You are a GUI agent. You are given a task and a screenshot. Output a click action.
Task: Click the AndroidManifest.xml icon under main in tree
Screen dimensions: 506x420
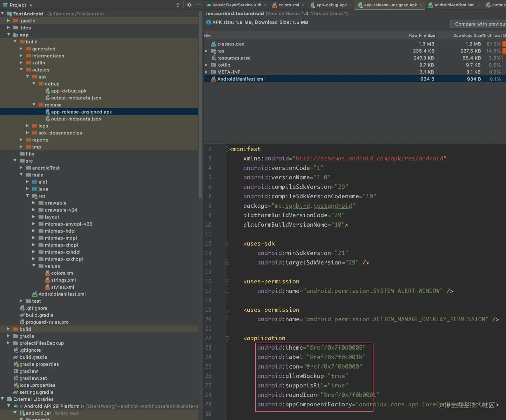(35, 294)
